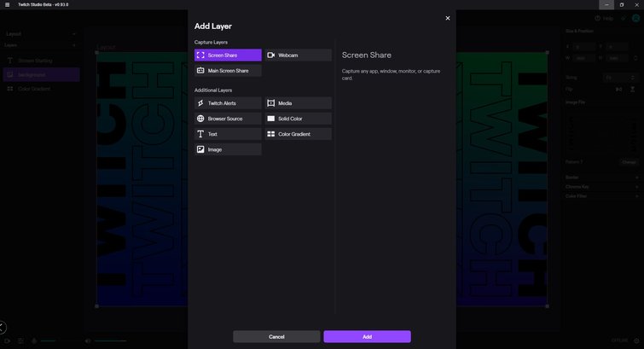Select the Color Gradient layer in sidebar

coord(41,89)
